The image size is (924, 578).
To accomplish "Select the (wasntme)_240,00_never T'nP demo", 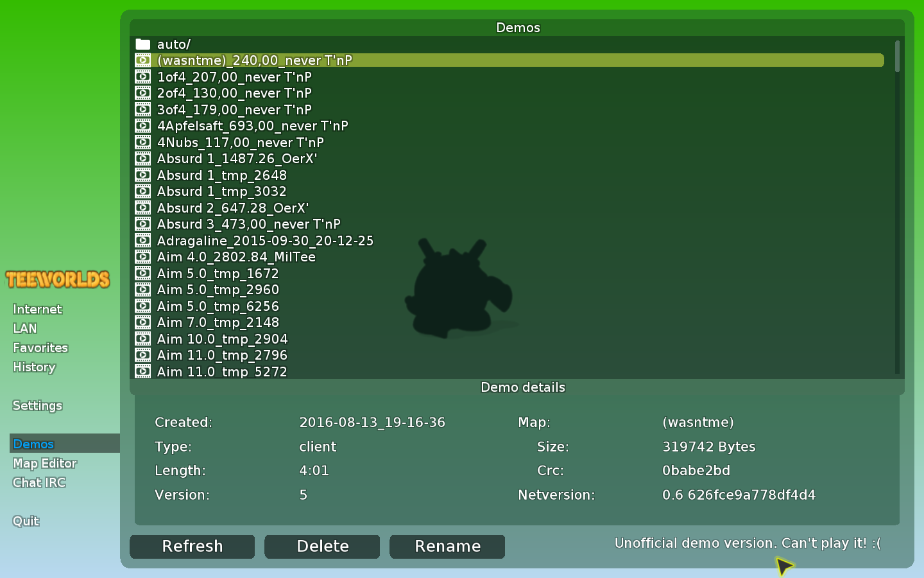I will click(x=254, y=60).
